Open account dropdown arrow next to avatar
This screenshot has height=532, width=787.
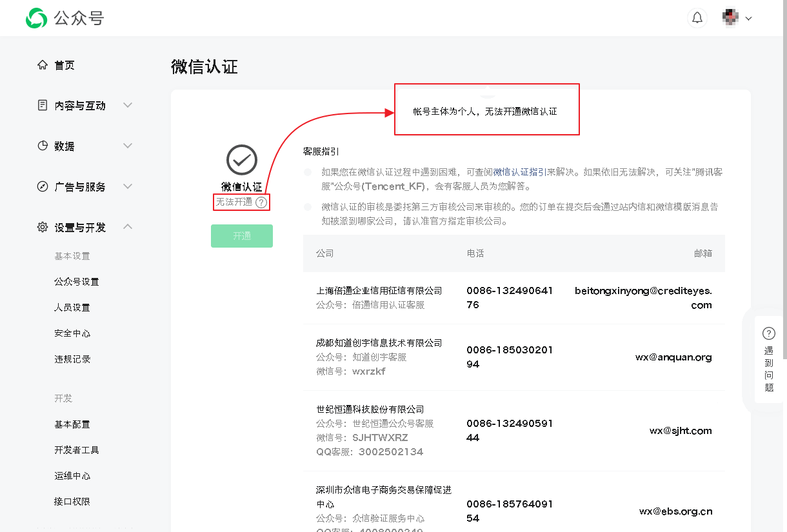[x=749, y=19]
